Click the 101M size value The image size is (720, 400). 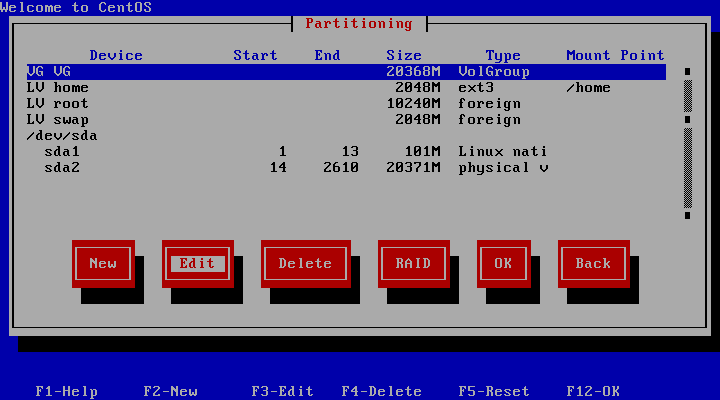coord(422,152)
